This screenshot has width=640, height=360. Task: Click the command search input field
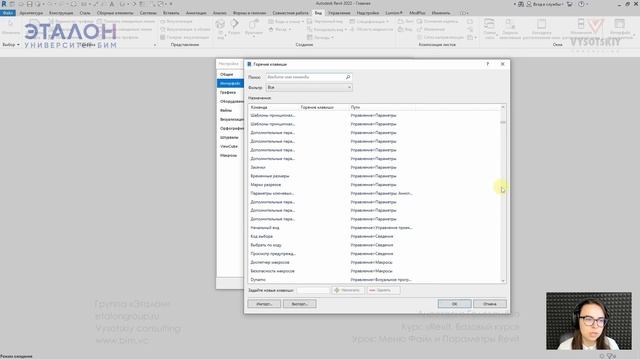309,77
